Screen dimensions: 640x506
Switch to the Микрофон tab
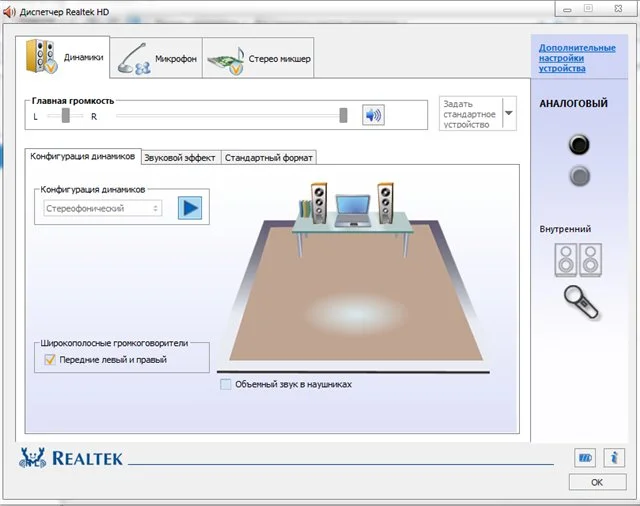(x=156, y=58)
